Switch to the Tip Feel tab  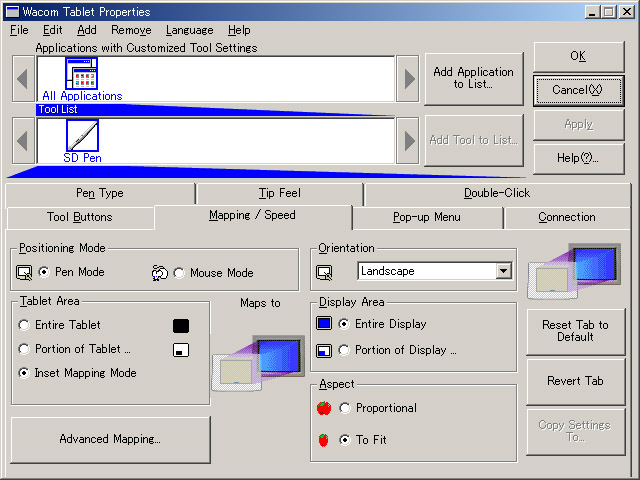point(280,193)
